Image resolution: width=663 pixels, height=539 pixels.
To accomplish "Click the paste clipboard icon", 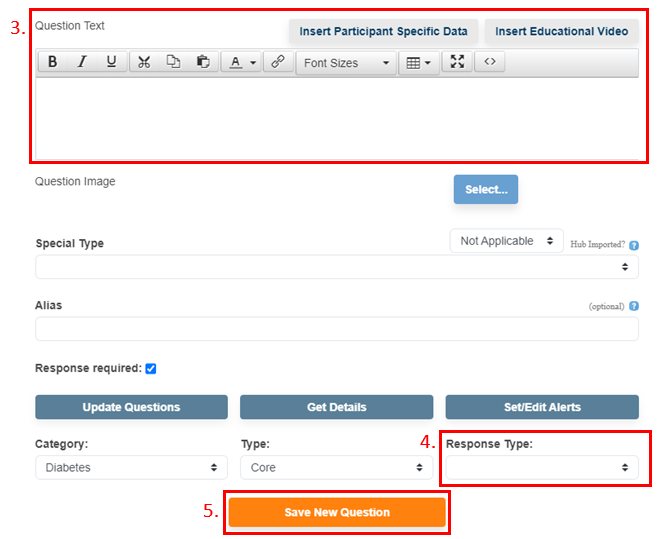I will pos(203,62).
